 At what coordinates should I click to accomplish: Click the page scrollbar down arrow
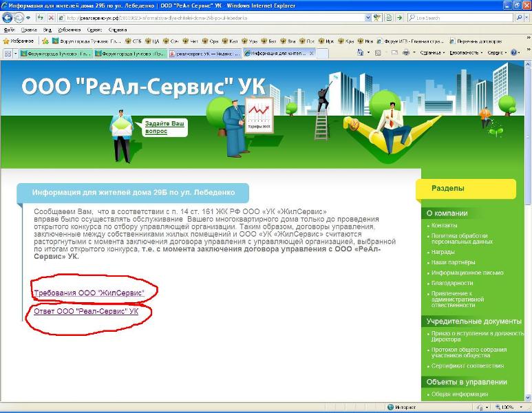tap(528, 397)
